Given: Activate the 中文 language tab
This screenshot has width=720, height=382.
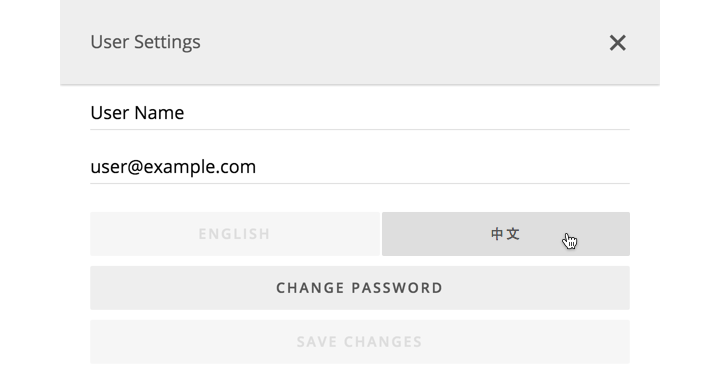Looking at the screenshot, I should pyautogui.click(x=506, y=234).
